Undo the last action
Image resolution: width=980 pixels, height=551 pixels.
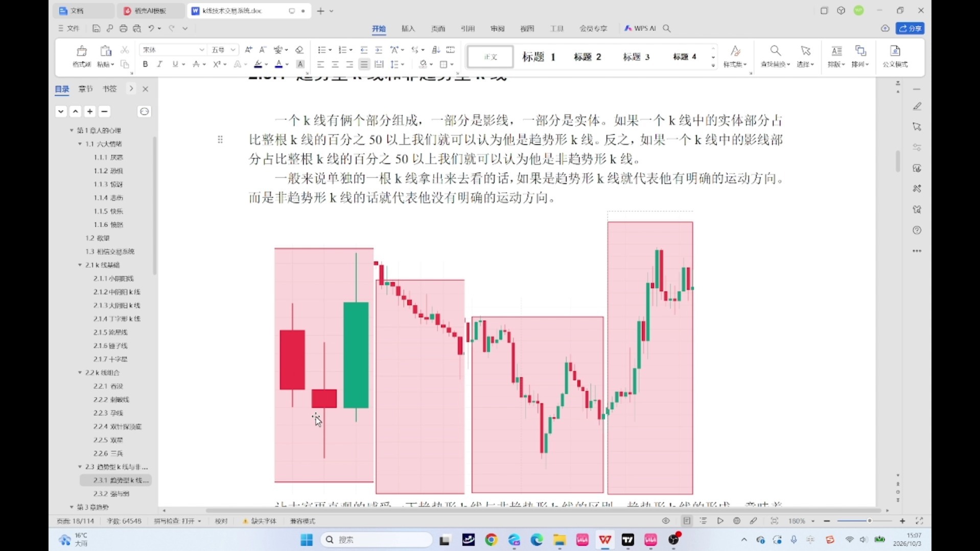pos(151,29)
